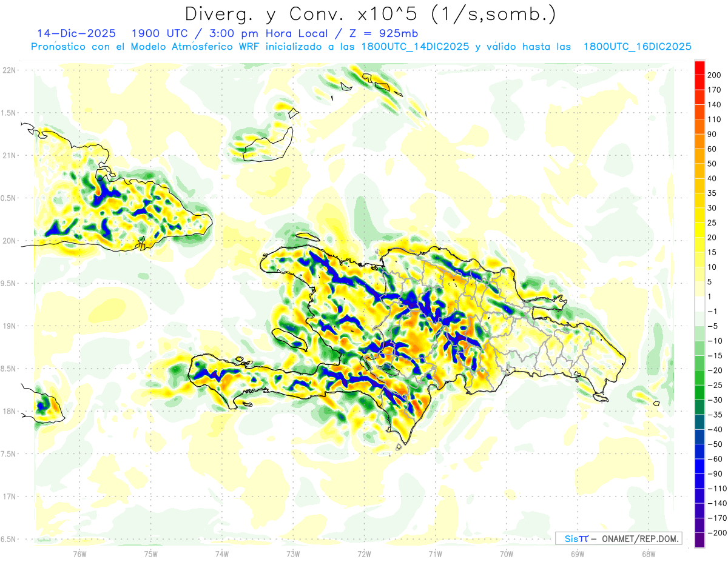Click the purple swatch below the -200 mark
The height and width of the screenshot is (562, 728).
coord(699,540)
